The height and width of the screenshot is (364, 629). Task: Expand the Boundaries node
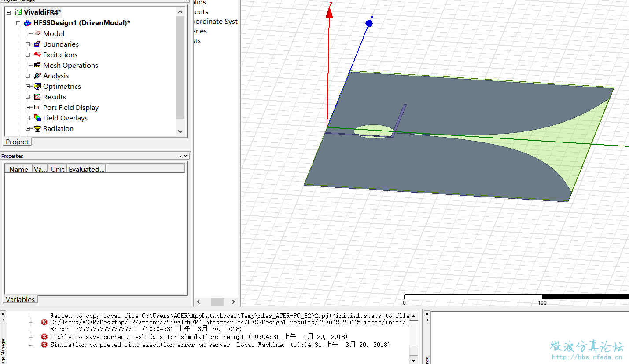point(28,44)
